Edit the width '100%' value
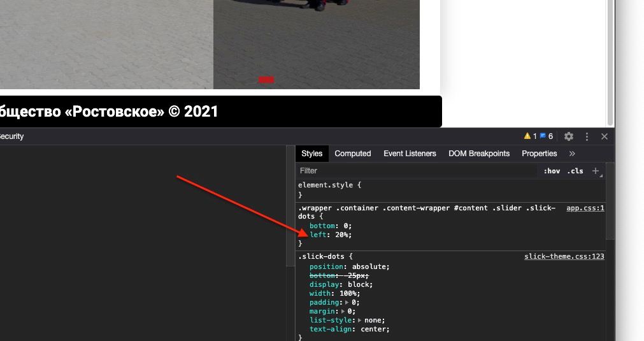This screenshot has width=644, height=341. [348, 293]
